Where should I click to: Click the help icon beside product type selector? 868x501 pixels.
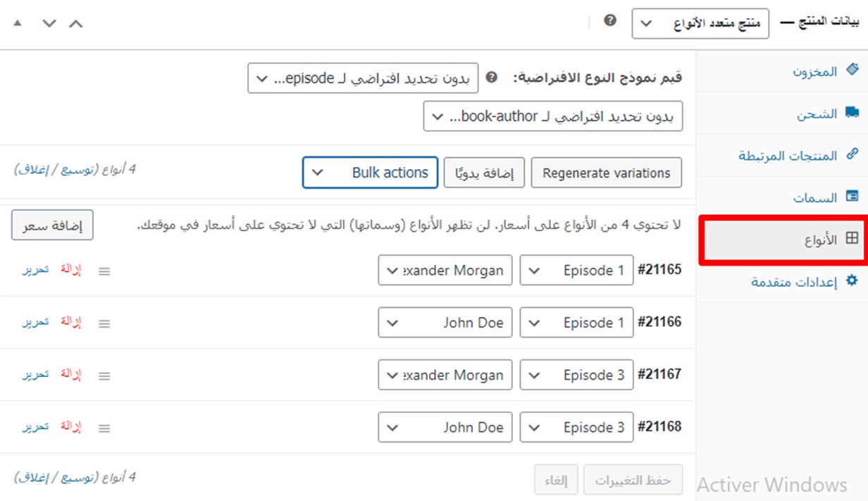coord(610,21)
